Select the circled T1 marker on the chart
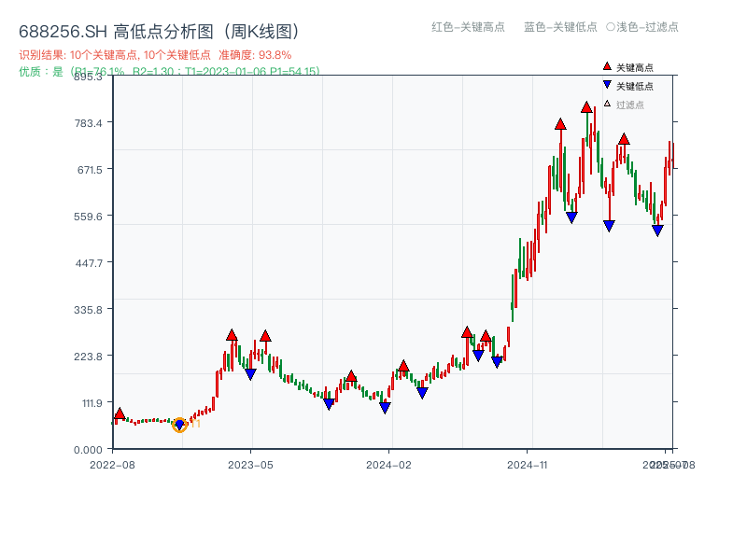 (x=179, y=425)
